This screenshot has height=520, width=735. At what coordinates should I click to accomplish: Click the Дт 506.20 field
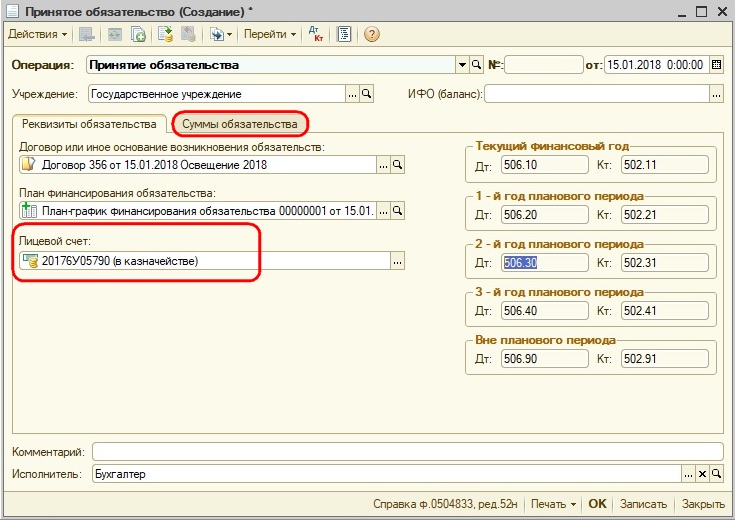point(545,215)
